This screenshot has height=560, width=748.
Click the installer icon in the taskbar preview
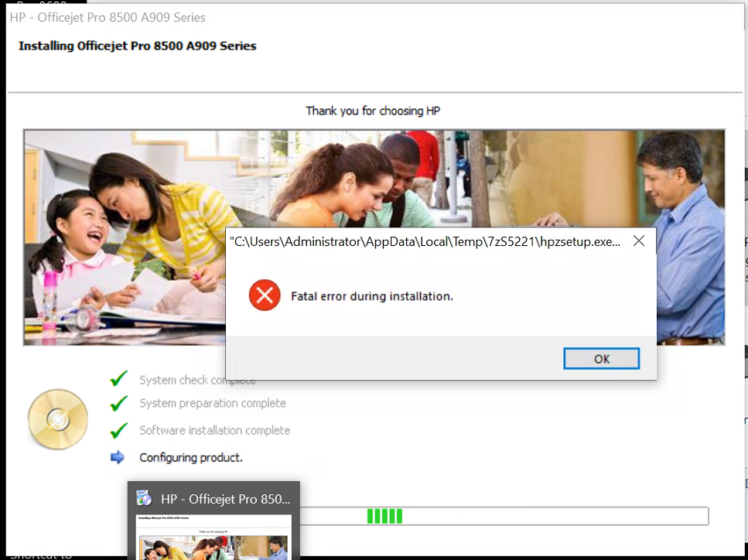point(144,498)
